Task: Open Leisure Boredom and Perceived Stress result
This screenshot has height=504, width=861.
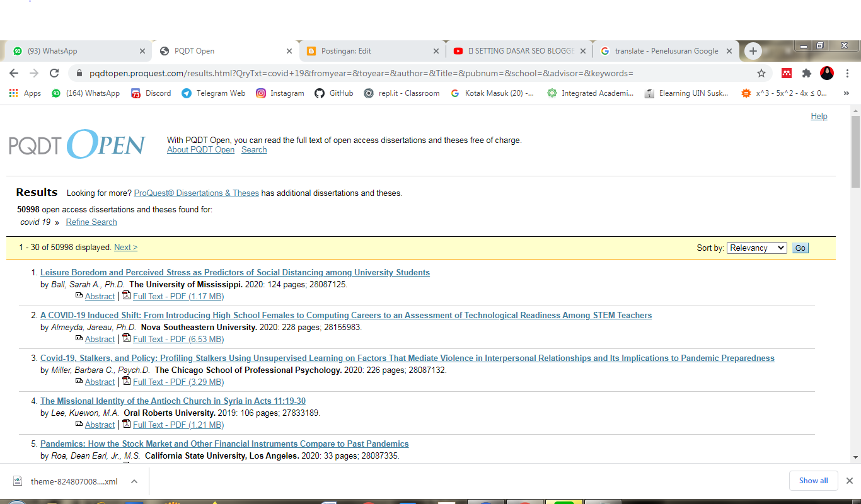Action: click(x=235, y=273)
